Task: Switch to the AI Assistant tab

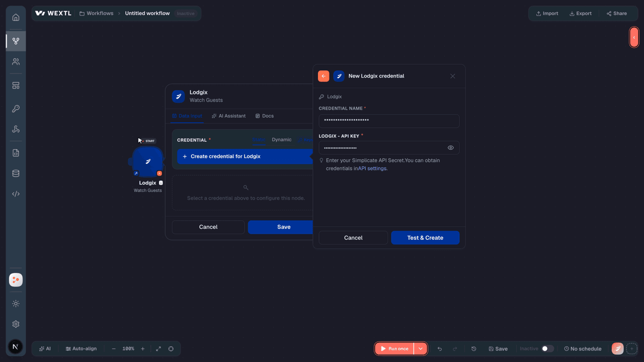Action: point(229,116)
